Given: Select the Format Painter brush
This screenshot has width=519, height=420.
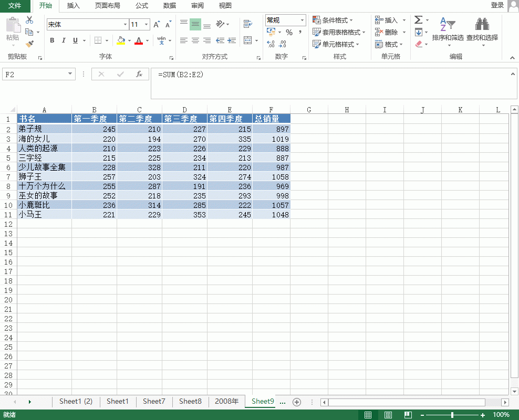Looking at the screenshot, I should (29, 44).
